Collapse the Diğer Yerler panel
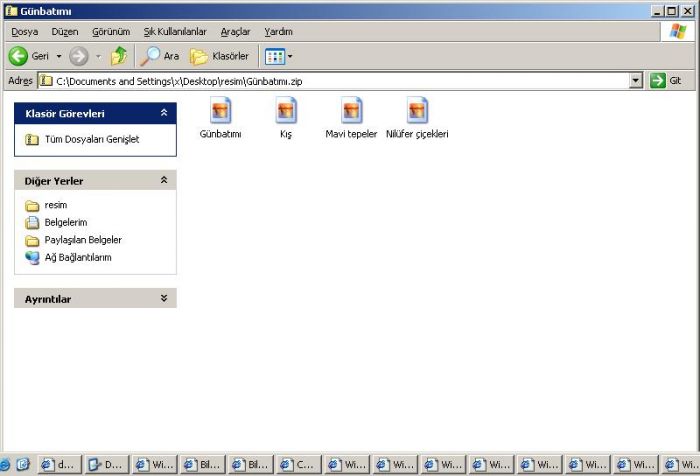Screen dimensions: 700x476 (x=164, y=181)
